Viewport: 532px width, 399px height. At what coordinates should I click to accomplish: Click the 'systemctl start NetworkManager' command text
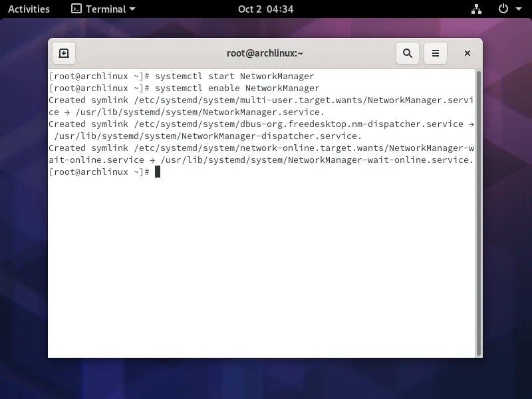pos(235,76)
